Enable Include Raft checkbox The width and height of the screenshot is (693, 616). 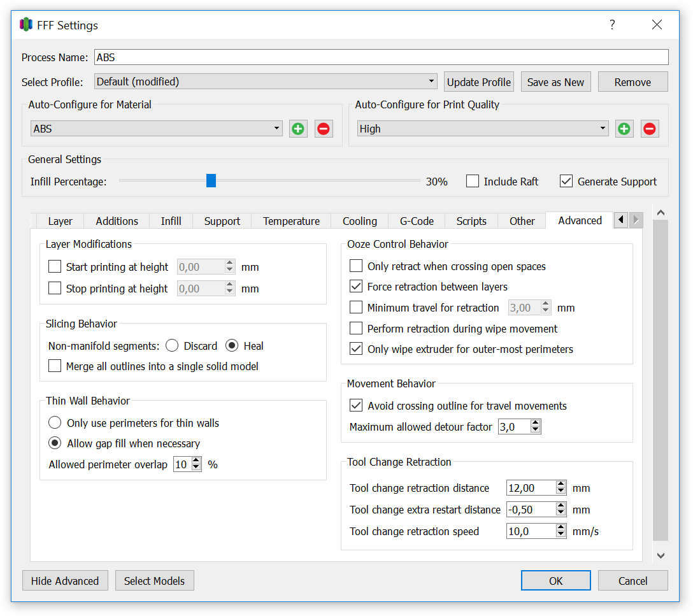click(x=473, y=181)
